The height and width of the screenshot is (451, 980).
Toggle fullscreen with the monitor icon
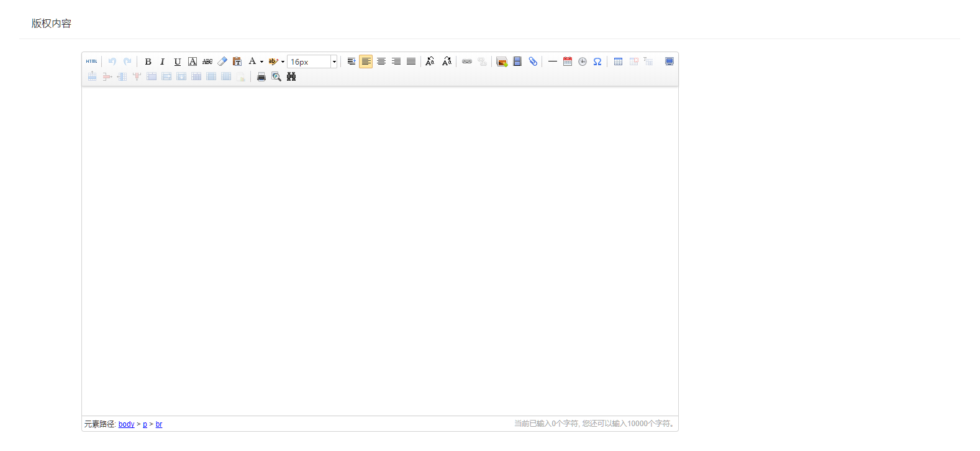(669, 61)
